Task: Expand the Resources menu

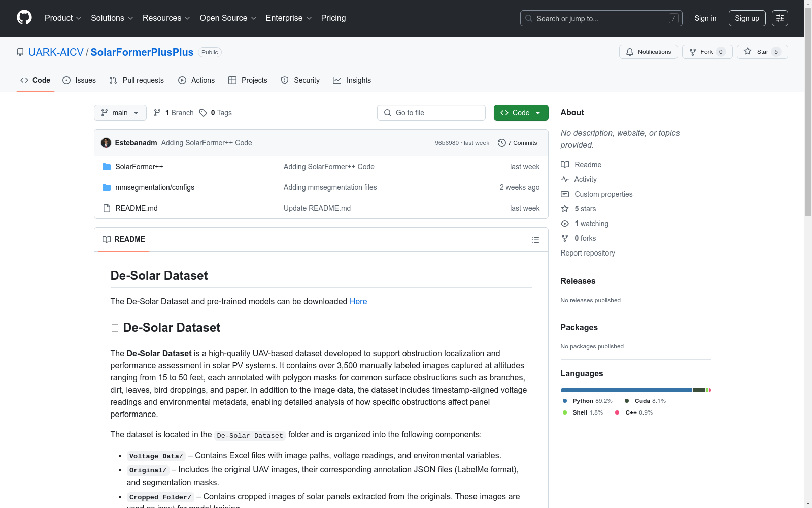Action: coord(166,18)
